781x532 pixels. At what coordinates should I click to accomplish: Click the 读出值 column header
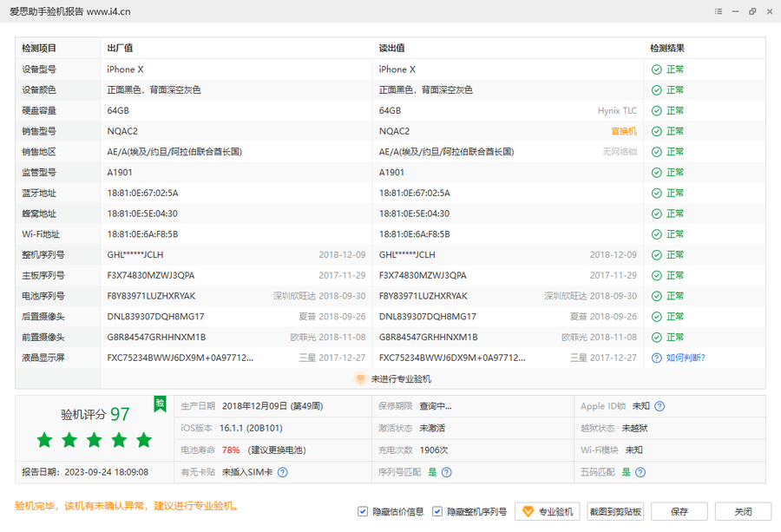click(392, 49)
